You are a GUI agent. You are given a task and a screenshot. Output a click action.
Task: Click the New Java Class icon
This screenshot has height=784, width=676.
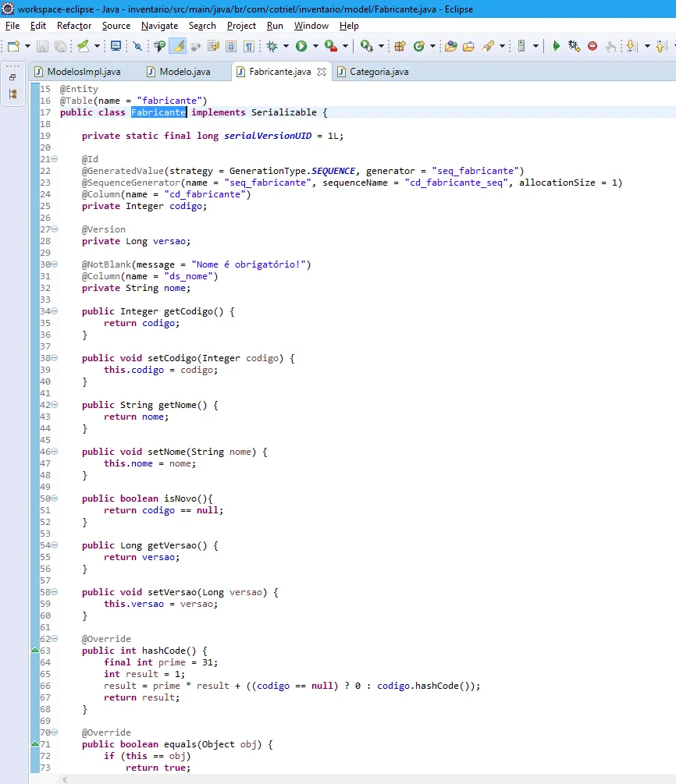419,47
